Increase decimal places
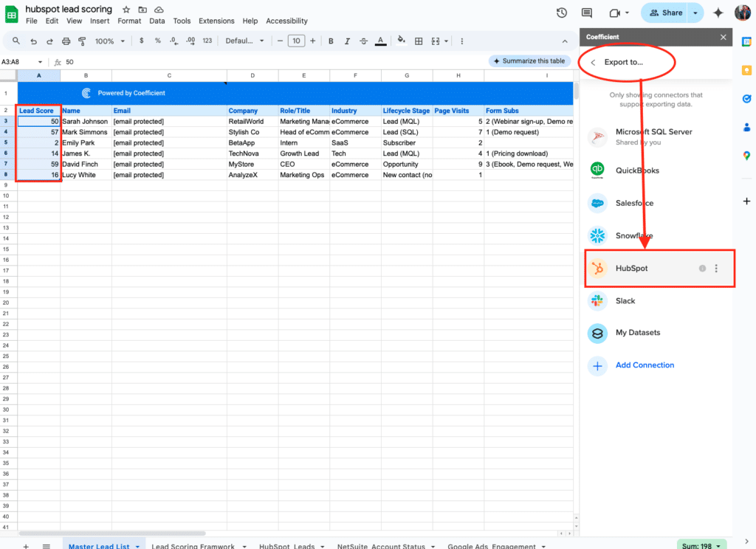Screen dimensions: 756x549 click(x=190, y=41)
